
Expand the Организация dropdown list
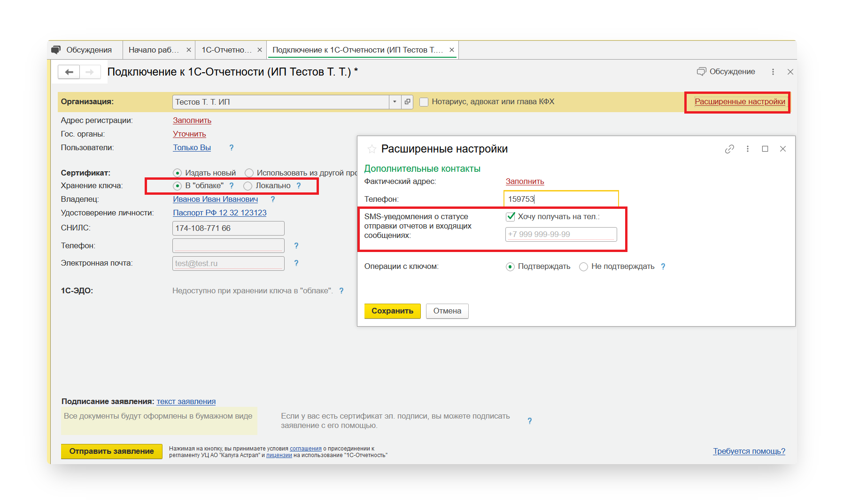pos(395,102)
